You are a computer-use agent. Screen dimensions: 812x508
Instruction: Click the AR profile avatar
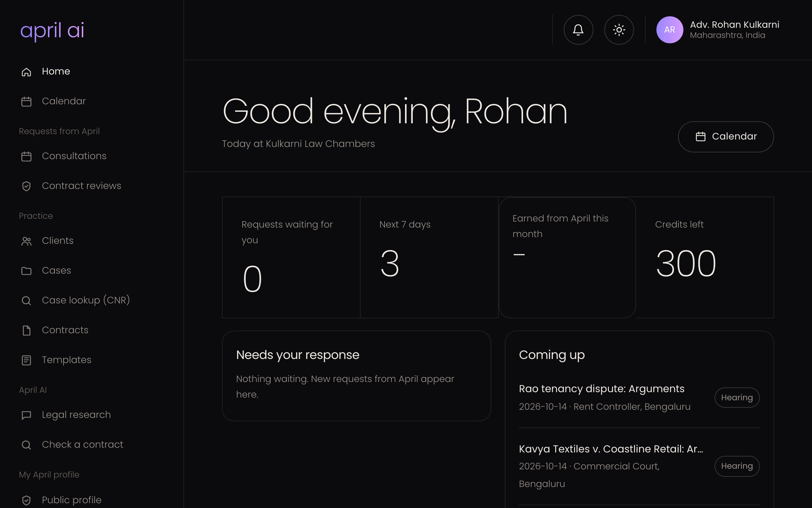point(670,30)
